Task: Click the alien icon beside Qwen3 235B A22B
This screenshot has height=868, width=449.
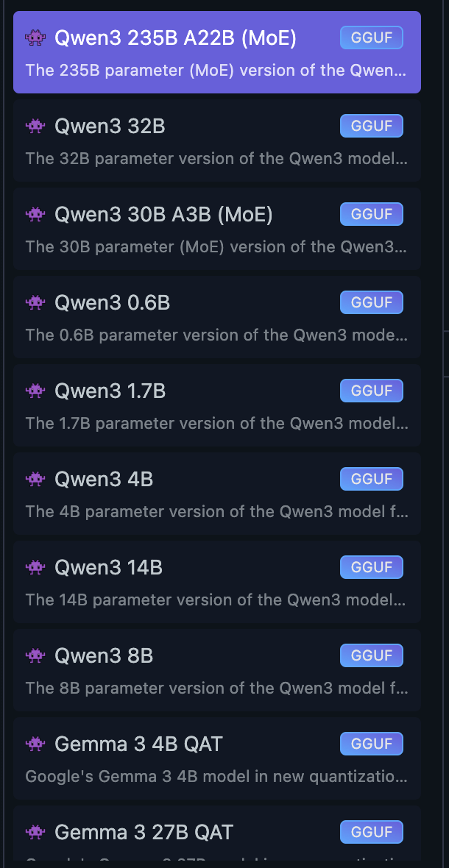Action: [x=35, y=38]
